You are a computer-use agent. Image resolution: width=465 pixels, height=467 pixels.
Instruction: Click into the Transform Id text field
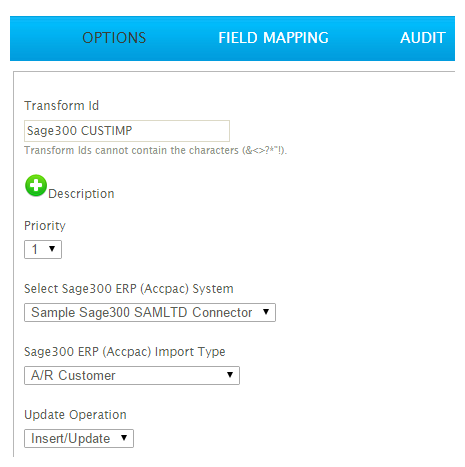pos(127,131)
